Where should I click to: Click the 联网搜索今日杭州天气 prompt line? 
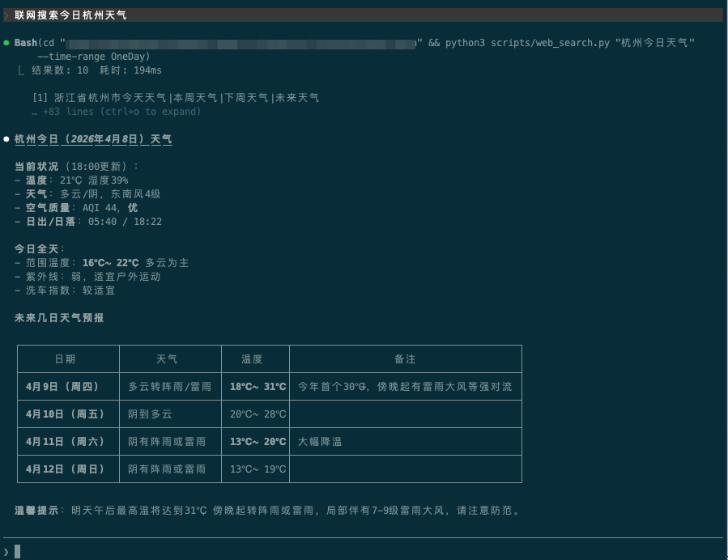363,15
